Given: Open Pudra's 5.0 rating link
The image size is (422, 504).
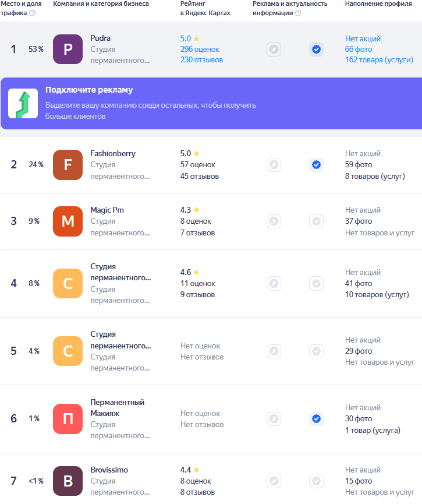Looking at the screenshot, I should (190, 38).
